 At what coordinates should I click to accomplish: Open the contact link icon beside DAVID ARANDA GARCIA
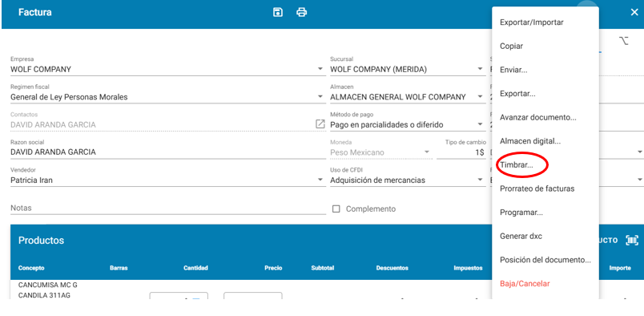[320, 124]
